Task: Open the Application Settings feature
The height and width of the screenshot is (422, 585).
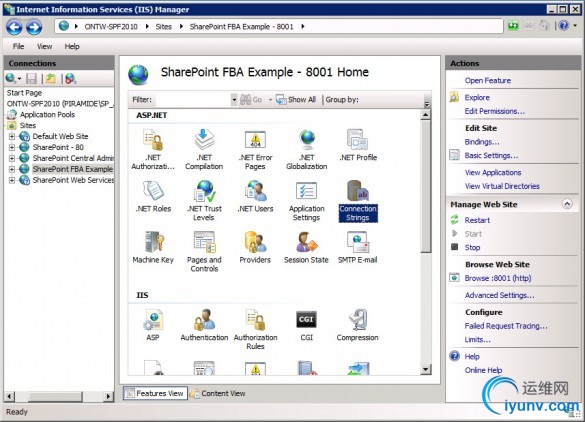Action: (x=307, y=201)
